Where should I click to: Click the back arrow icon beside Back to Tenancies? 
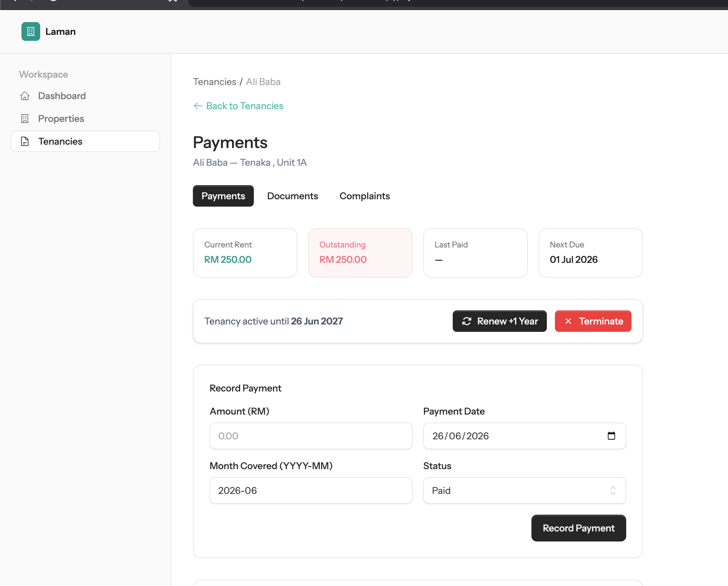coord(198,106)
